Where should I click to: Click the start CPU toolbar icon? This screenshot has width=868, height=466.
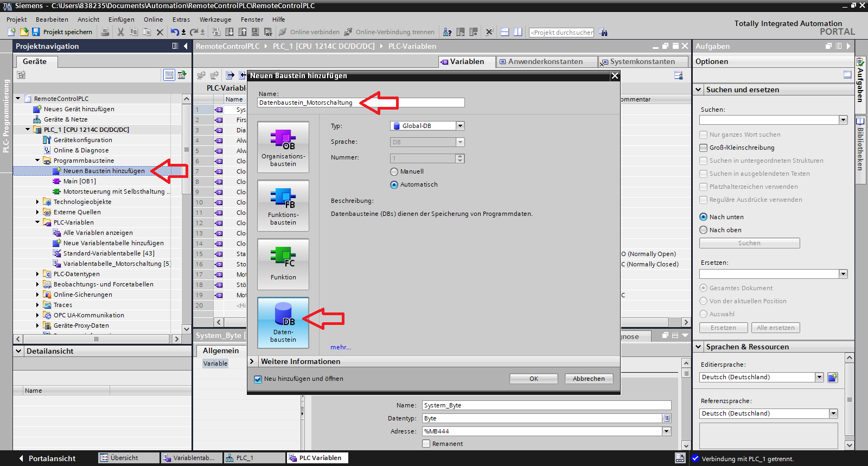pyautogui.click(x=461, y=32)
